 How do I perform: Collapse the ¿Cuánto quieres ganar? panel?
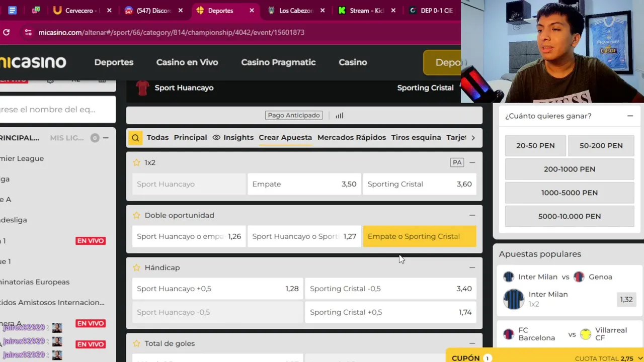click(x=630, y=116)
